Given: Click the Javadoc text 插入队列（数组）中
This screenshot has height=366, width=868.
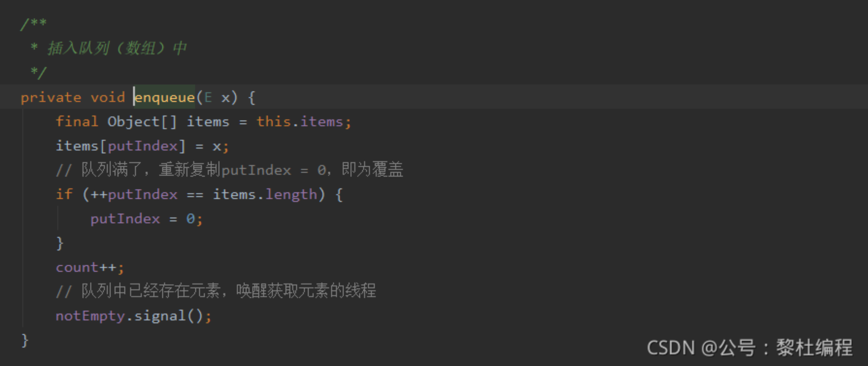Looking at the screenshot, I should pos(117,48).
